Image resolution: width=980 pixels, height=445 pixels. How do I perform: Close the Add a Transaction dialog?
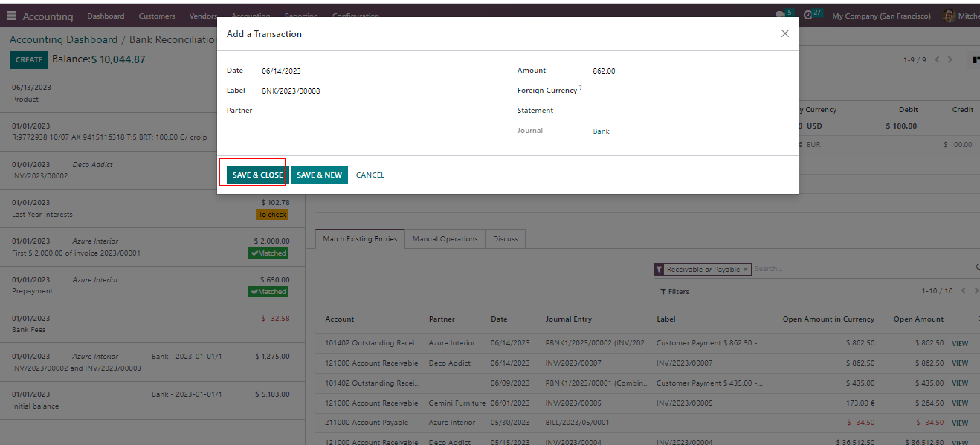[x=784, y=33]
